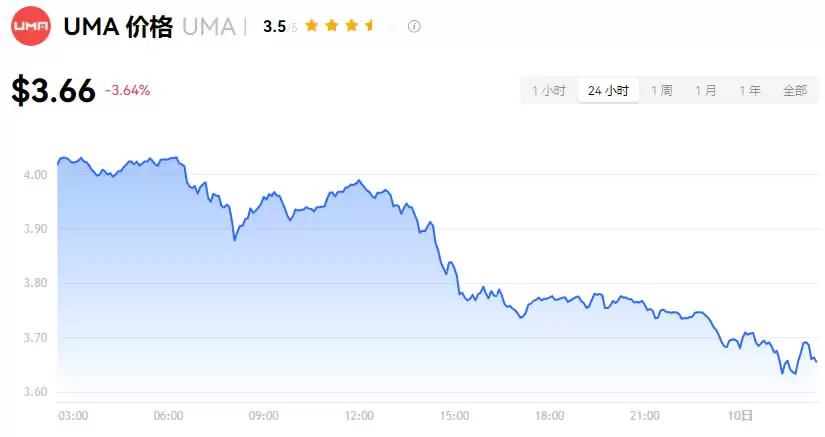Click the gray UMA ticker symbol
825x437 pixels.
tap(206, 27)
